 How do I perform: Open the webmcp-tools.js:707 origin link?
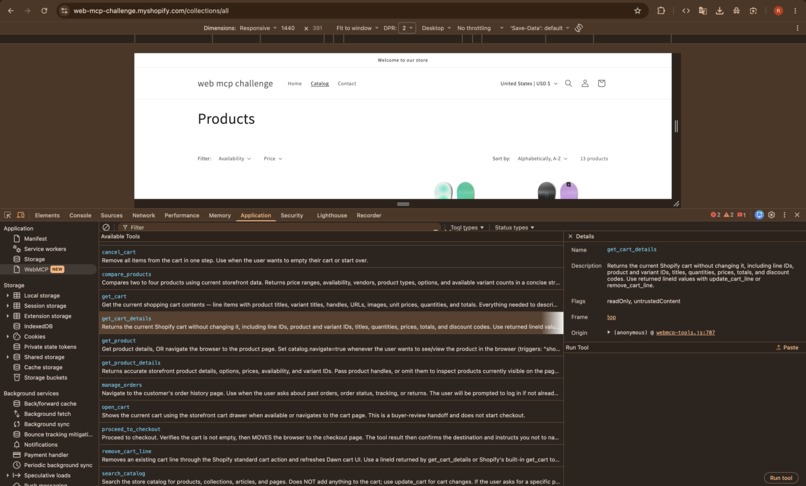click(685, 333)
